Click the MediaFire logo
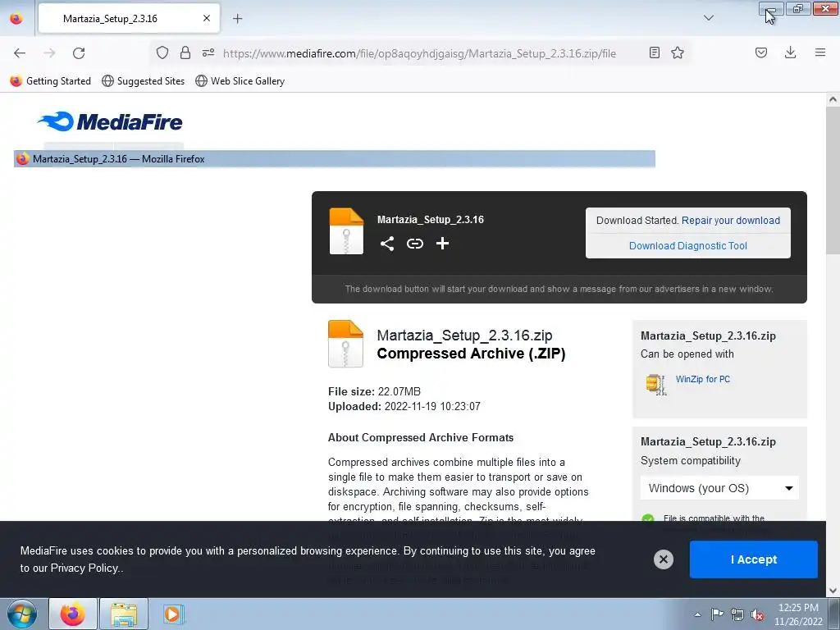The width and height of the screenshot is (840, 630). coord(111,121)
